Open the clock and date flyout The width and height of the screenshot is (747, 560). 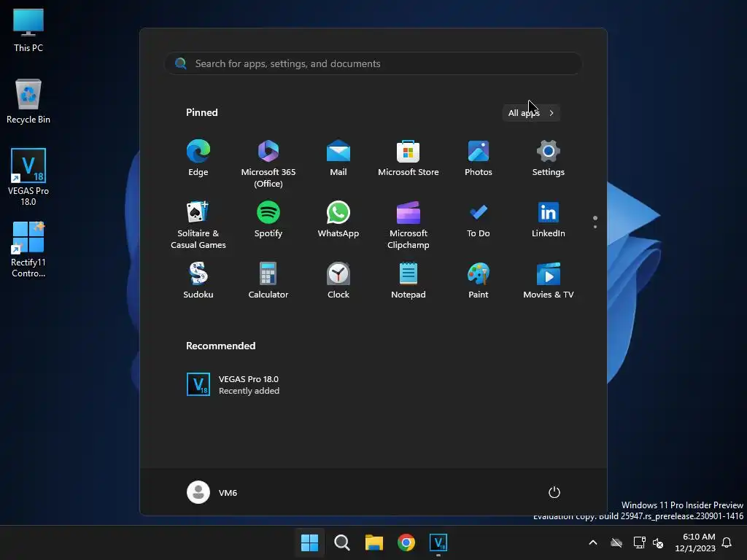point(695,542)
